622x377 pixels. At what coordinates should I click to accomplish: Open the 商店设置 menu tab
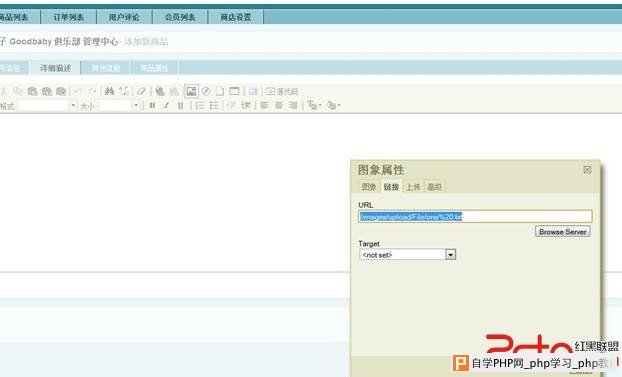[x=236, y=17]
